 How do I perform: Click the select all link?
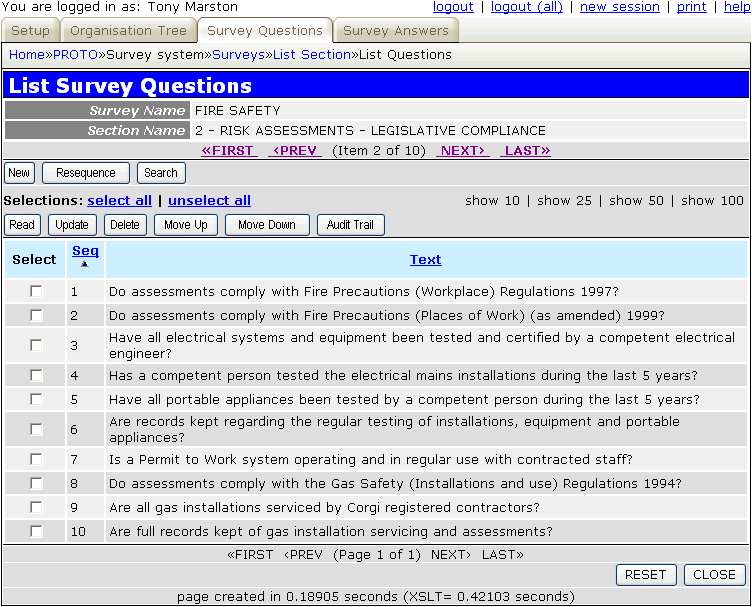click(x=120, y=201)
